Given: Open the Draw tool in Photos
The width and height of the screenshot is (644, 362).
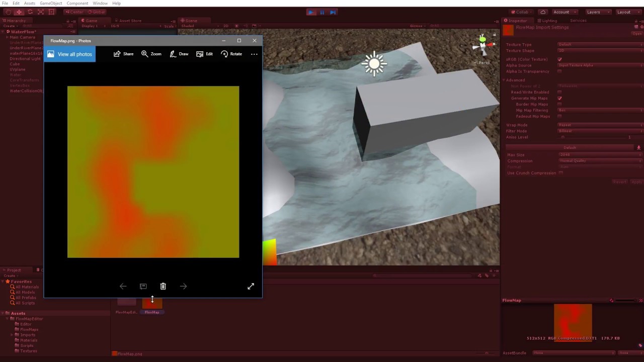Looking at the screenshot, I should [x=179, y=54].
